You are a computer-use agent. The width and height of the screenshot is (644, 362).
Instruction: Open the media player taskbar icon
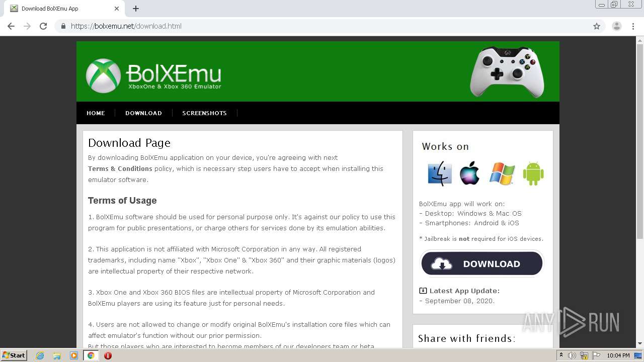[x=74, y=355]
